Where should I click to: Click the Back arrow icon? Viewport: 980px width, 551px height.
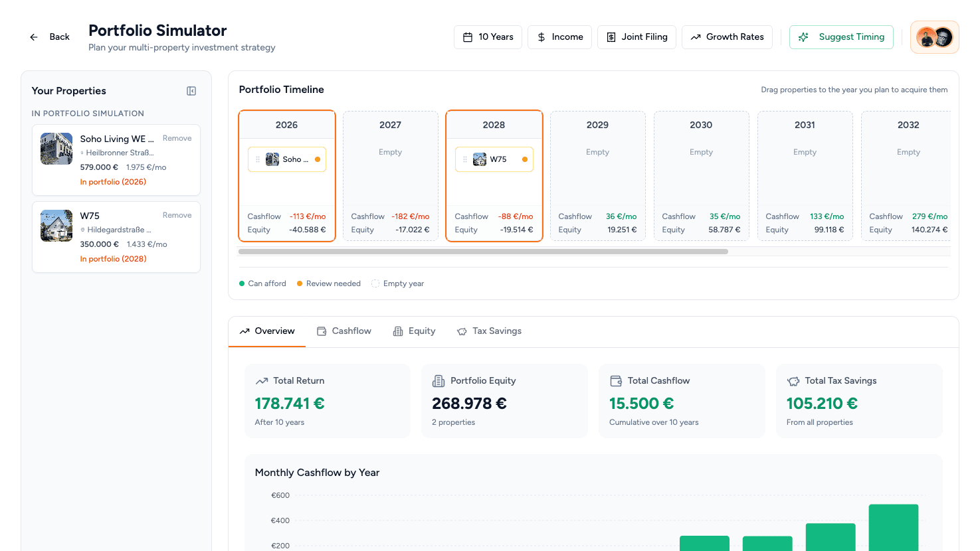pos(34,37)
